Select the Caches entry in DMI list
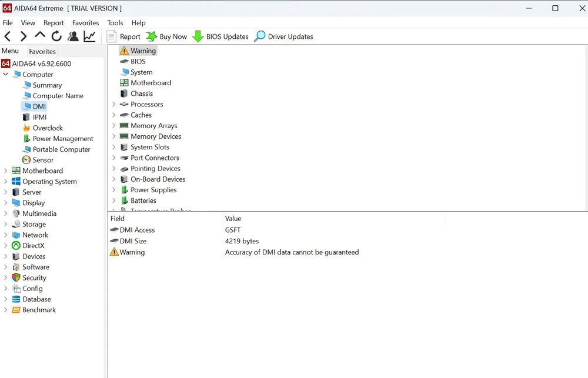 coord(141,115)
